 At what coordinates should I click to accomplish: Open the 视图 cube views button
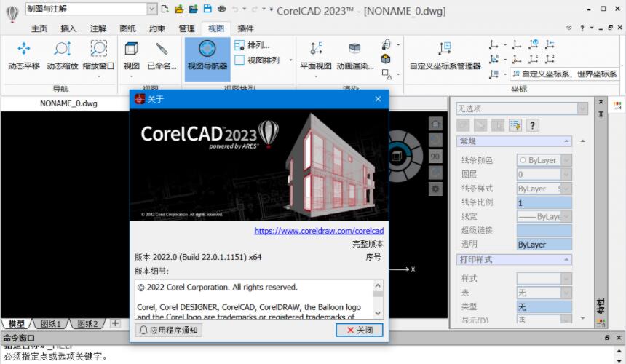[131, 55]
